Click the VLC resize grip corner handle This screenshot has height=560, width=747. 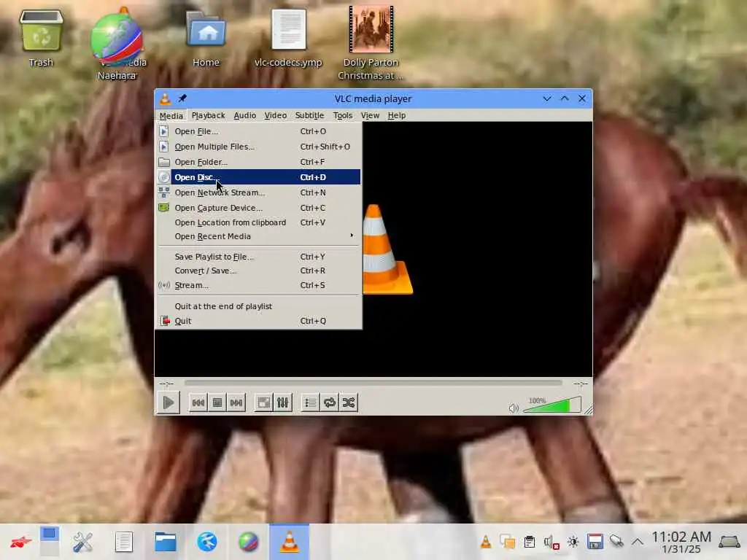click(589, 410)
